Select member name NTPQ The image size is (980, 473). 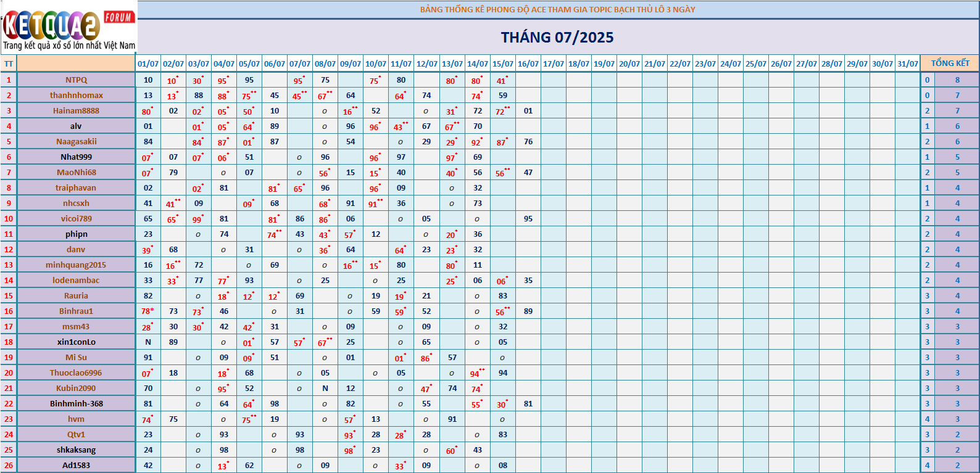coord(77,80)
